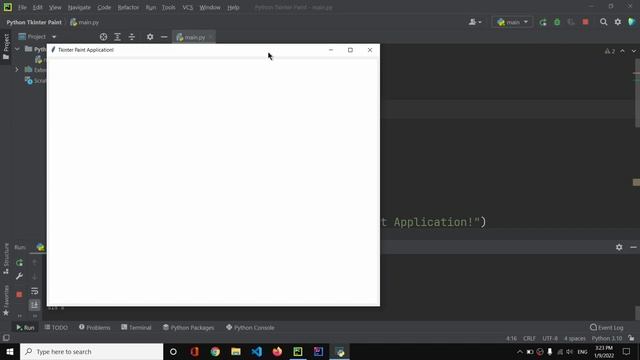
Task: Open the main run configuration dropdown
Action: click(x=513, y=22)
